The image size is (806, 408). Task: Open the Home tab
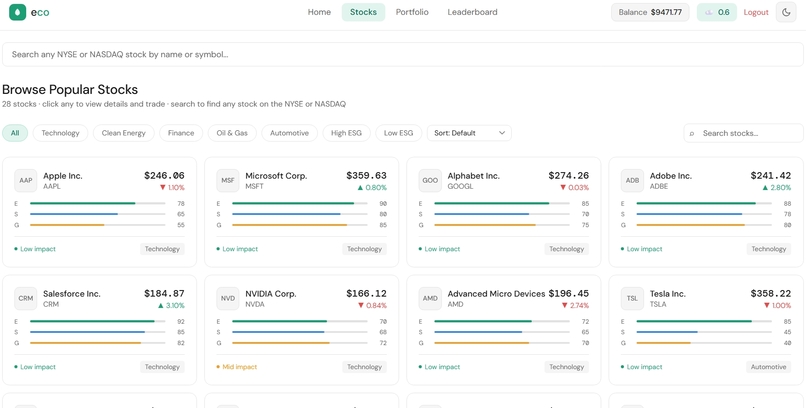coord(319,12)
